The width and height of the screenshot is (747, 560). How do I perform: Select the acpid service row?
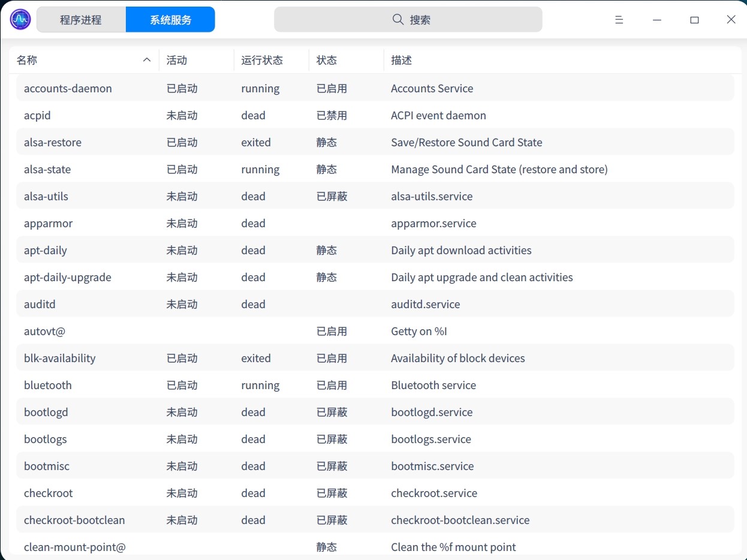tap(240, 115)
